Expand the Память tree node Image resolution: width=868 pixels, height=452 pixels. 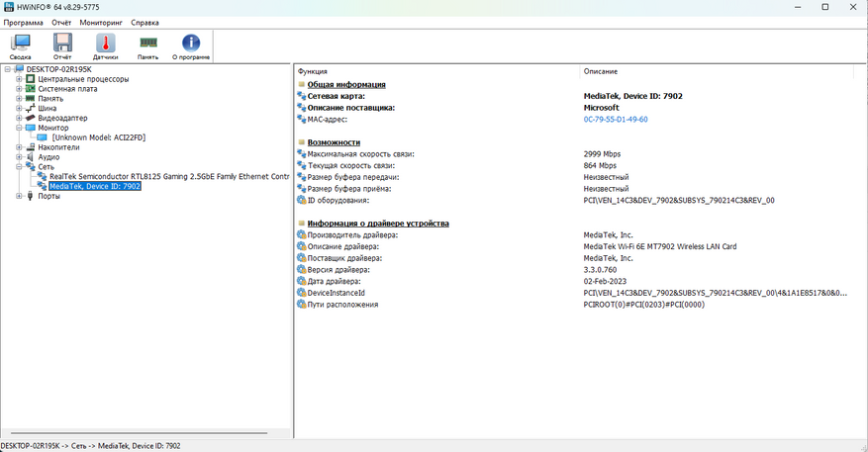pyautogui.click(x=19, y=99)
